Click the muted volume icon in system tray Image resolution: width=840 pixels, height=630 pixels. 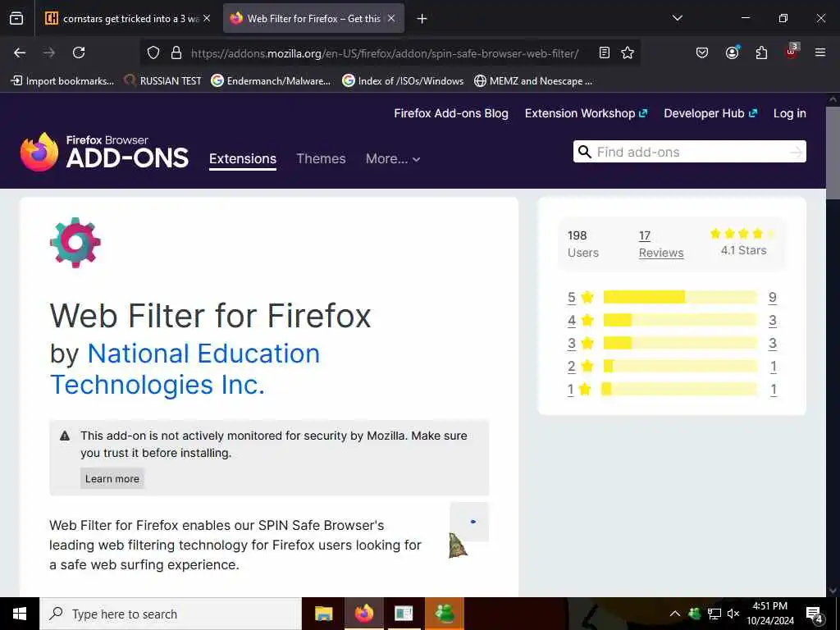(x=733, y=614)
